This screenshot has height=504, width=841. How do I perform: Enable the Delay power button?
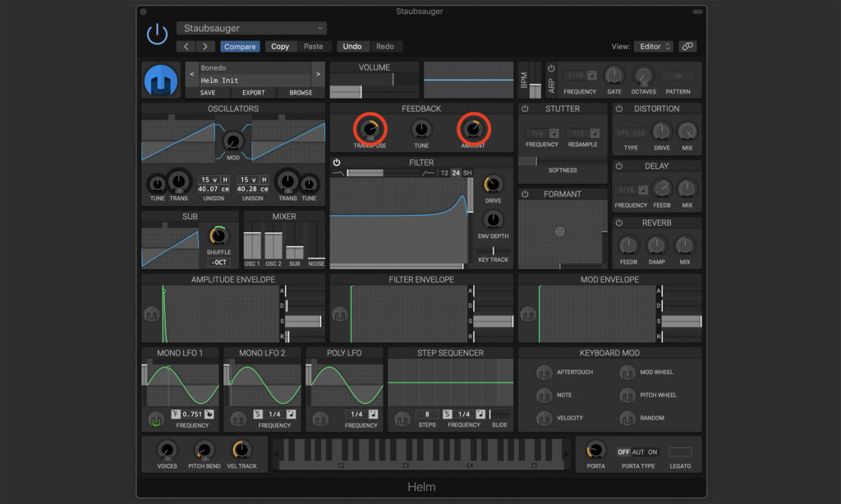619,166
